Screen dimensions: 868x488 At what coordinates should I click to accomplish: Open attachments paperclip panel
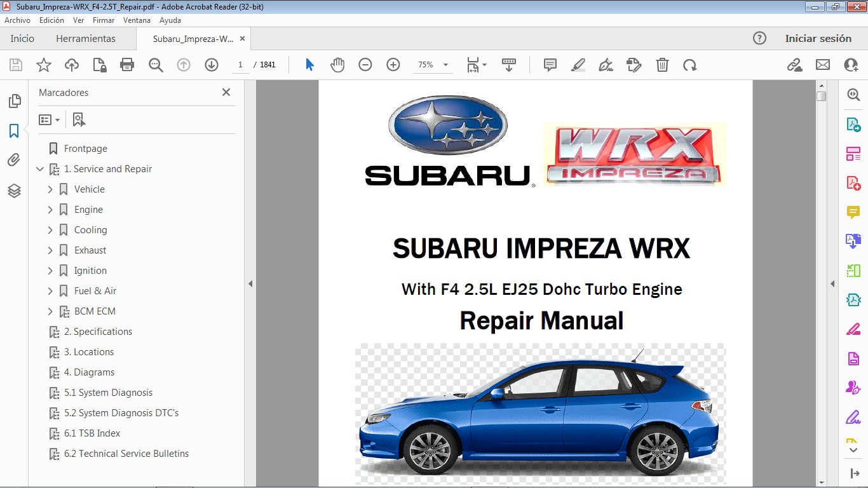coord(14,160)
